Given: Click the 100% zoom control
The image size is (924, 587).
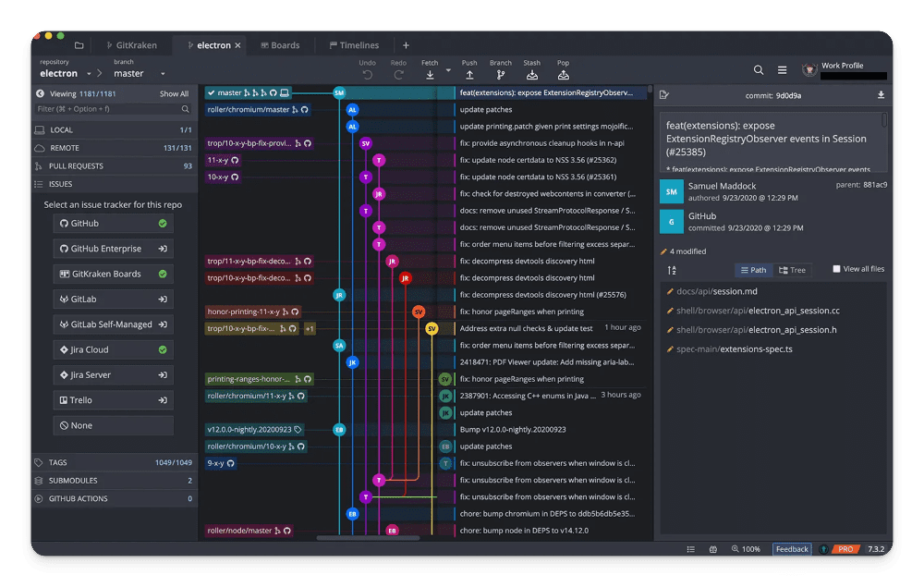Looking at the screenshot, I should 747,548.
